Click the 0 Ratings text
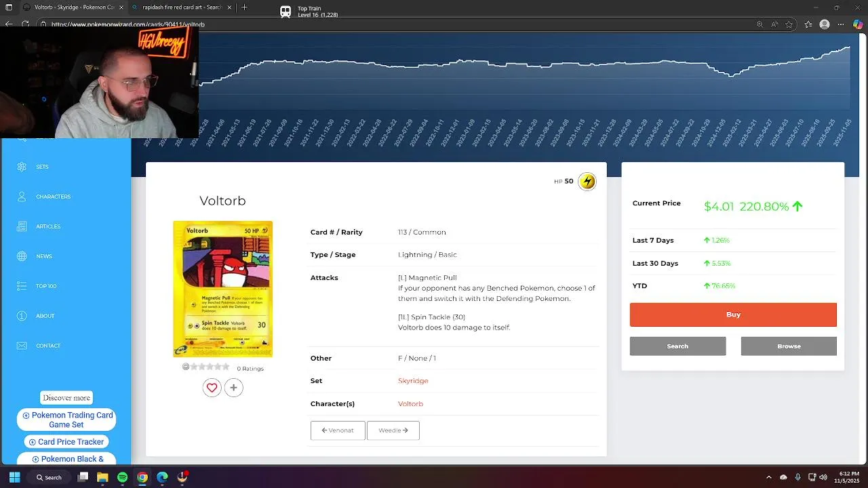The height and width of the screenshot is (488, 868). point(250,369)
